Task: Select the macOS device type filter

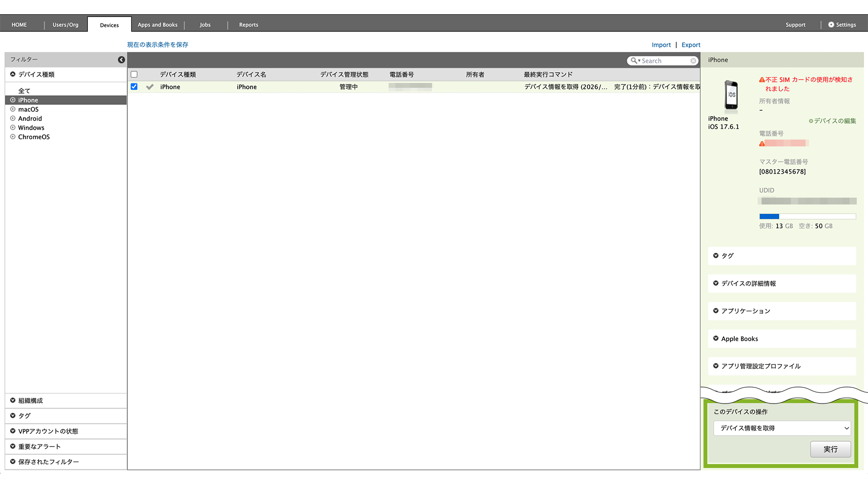Action: pos(28,109)
